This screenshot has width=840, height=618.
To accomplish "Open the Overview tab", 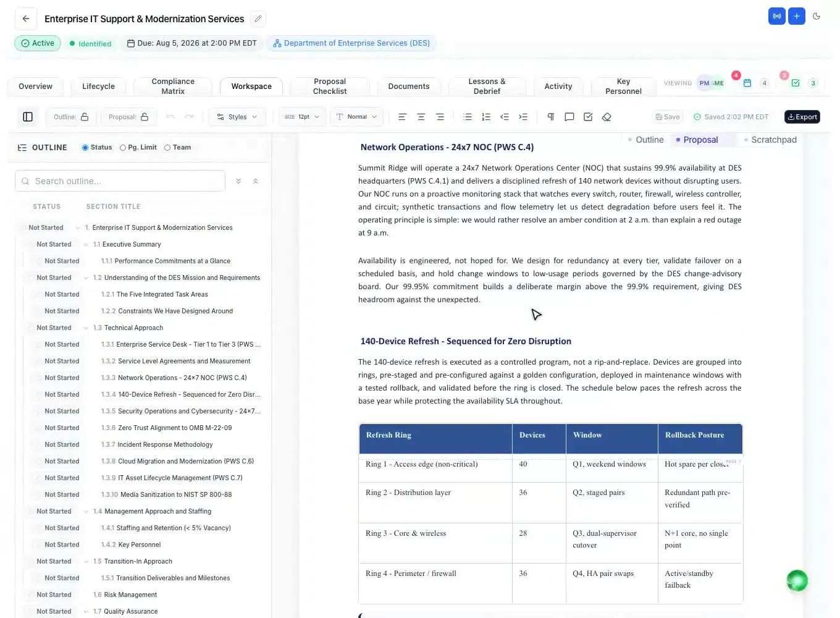I will click(x=35, y=87).
